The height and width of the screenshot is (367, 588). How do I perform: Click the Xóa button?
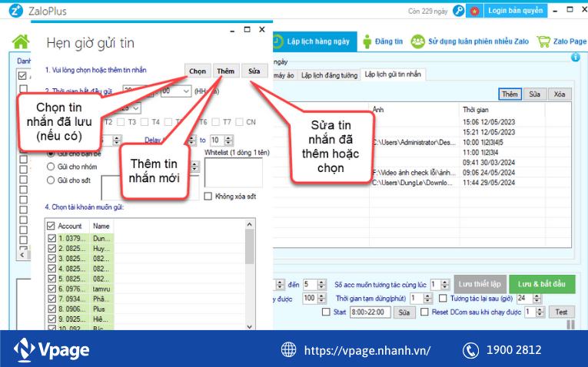[x=559, y=94]
